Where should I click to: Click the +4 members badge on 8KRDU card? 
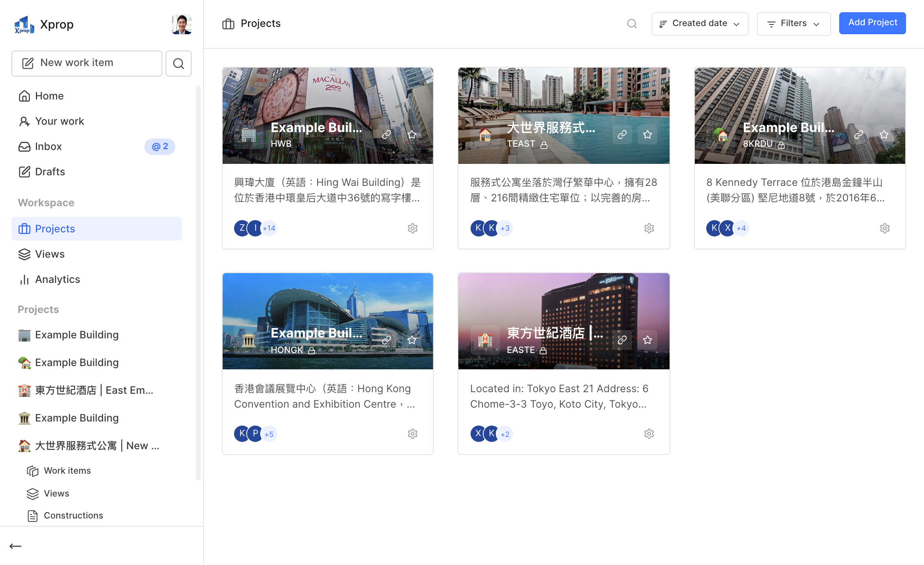coord(741,228)
